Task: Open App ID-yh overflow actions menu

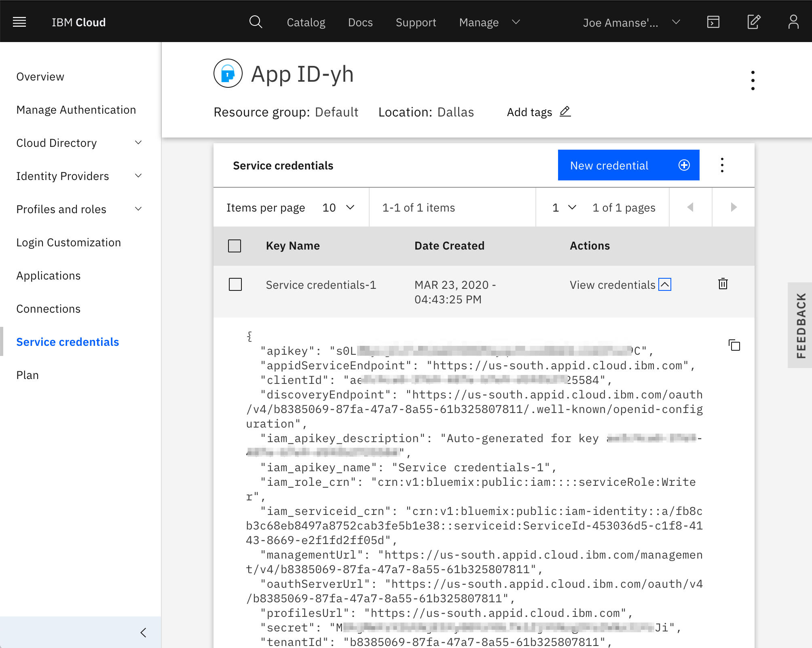Action: click(x=753, y=80)
